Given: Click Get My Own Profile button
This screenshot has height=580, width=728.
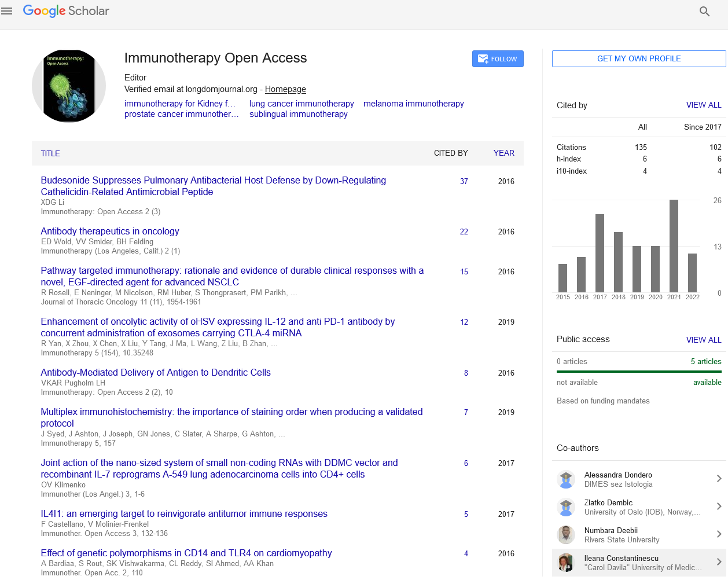Looking at the screenshot, I should [638, 58].
